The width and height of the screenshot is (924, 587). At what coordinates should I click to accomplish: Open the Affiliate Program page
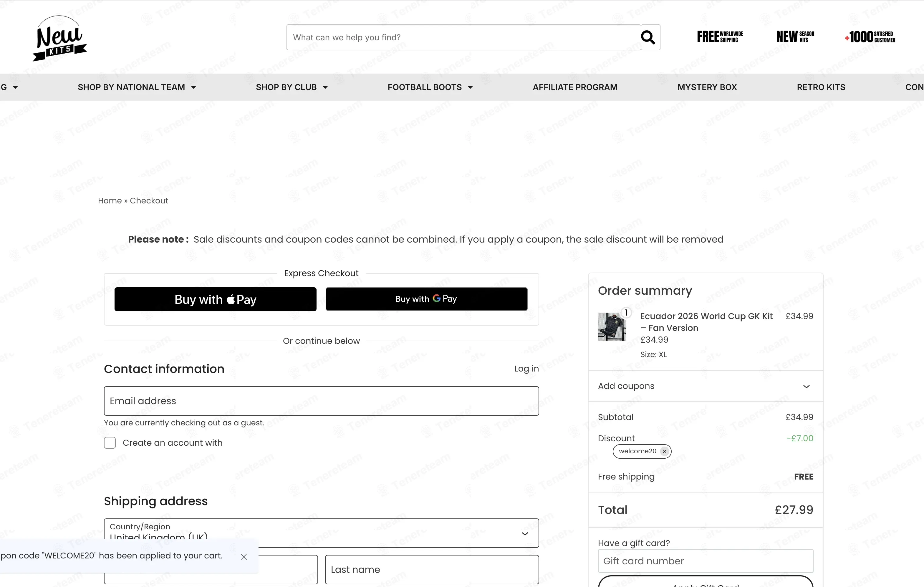click(x=575, y=87)
